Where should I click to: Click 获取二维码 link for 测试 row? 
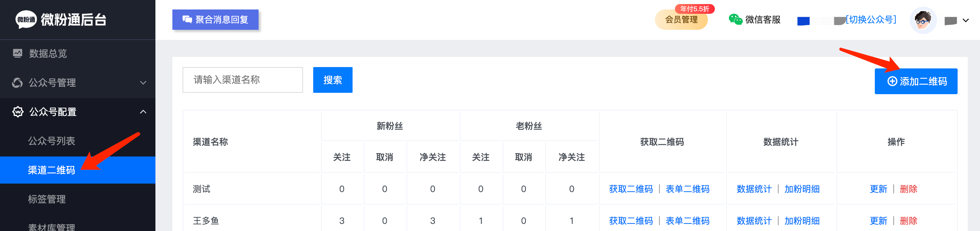pyautogui.click(x=630, y=189)
